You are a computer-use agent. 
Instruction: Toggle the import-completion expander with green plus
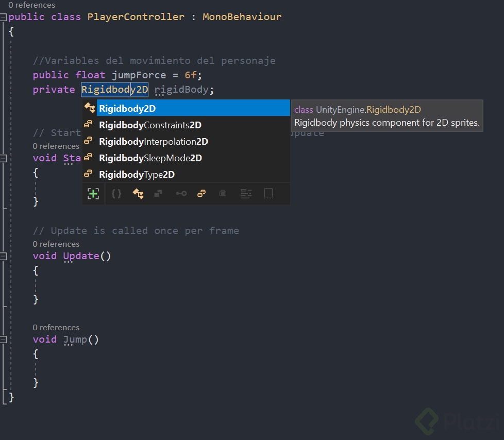[x=93, y=194]
